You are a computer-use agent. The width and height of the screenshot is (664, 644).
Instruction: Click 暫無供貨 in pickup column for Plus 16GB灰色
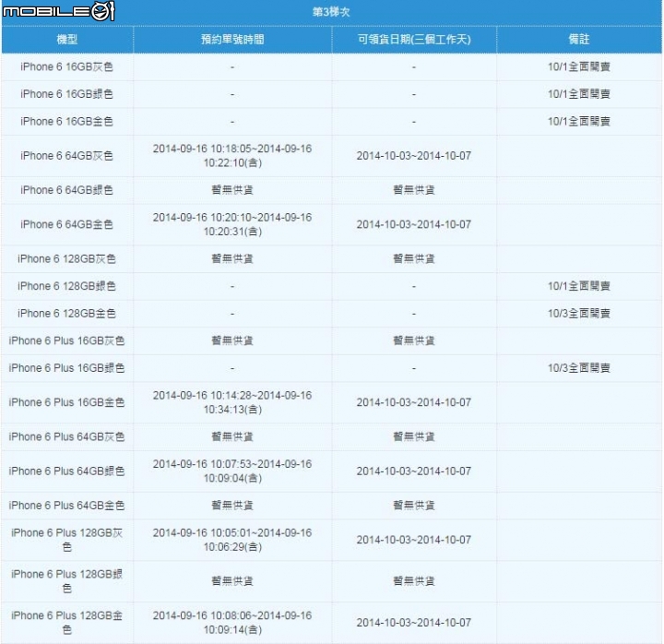[x=414, y=341]
